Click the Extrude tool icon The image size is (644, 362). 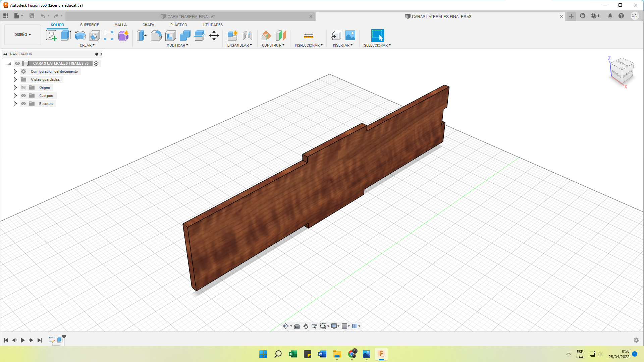coord(66,36)
